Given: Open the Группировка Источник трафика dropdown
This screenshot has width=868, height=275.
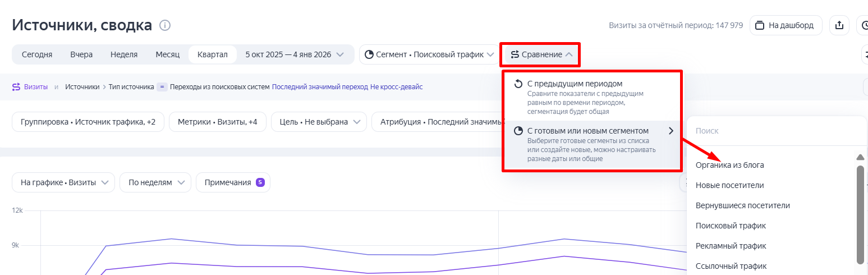Looking at the screenshot, I should coord(88,122).
